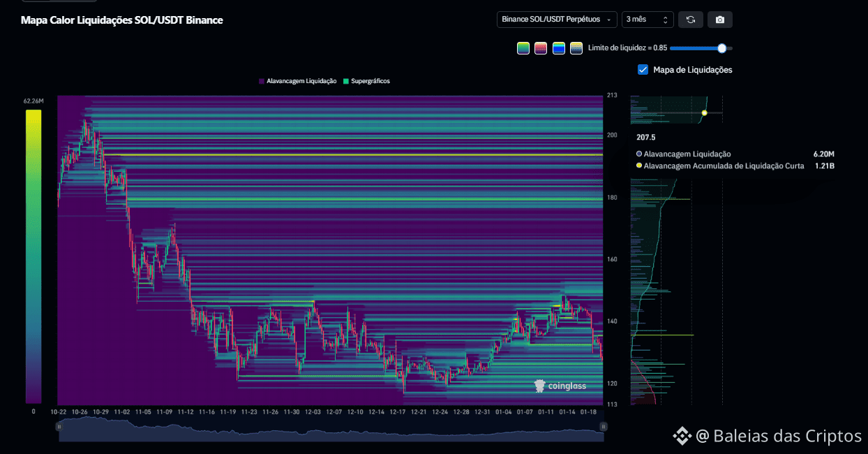
Task: Select the blue-cyan heatmap color theme
Action: [x=558, y=48]
